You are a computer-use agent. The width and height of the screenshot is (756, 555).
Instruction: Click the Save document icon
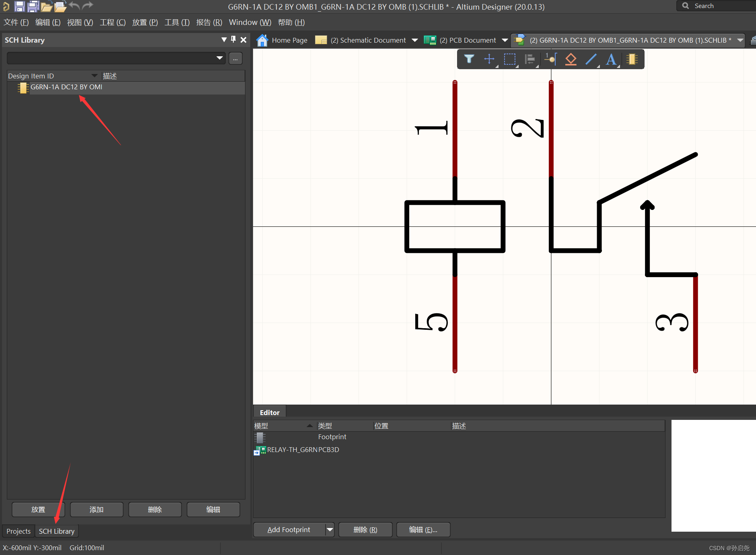[19, 6]
